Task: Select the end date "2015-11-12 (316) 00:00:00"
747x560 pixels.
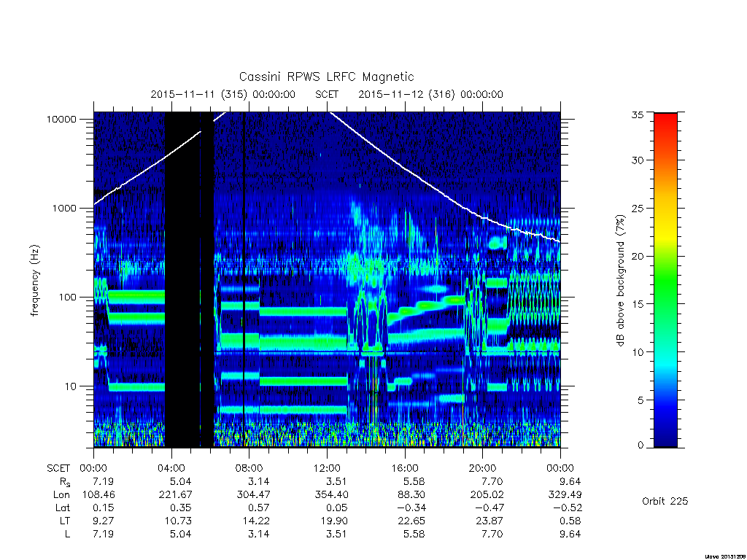Action: [430, 94]
